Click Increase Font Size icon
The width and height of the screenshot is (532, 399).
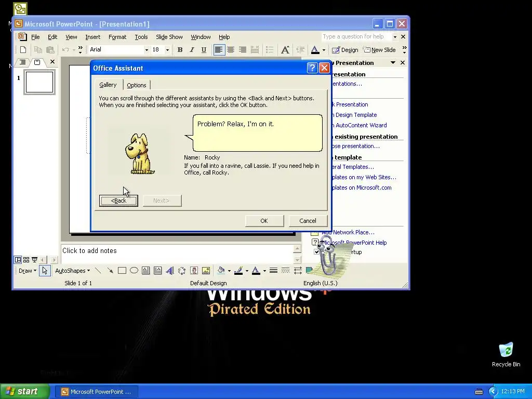coord(285,50)
